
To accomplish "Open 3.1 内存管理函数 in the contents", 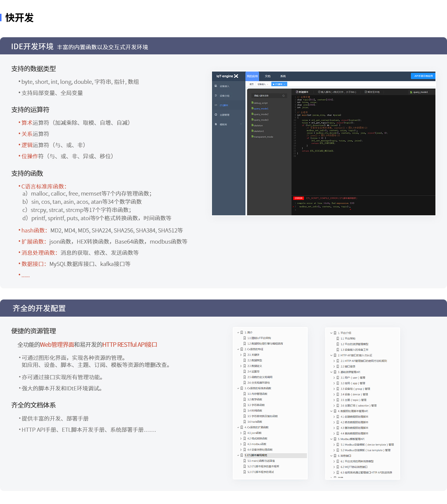I will [257, 394].
